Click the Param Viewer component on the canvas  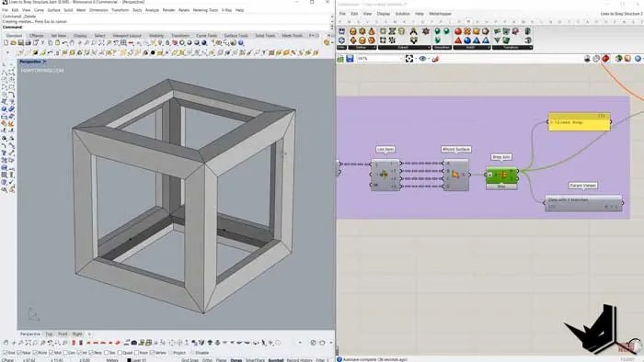(583, 203)
